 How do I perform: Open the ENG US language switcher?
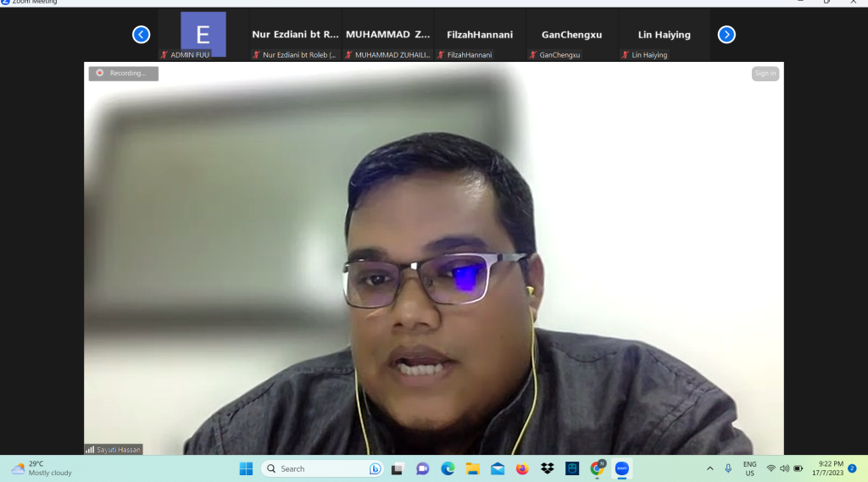tap(749, 468)
